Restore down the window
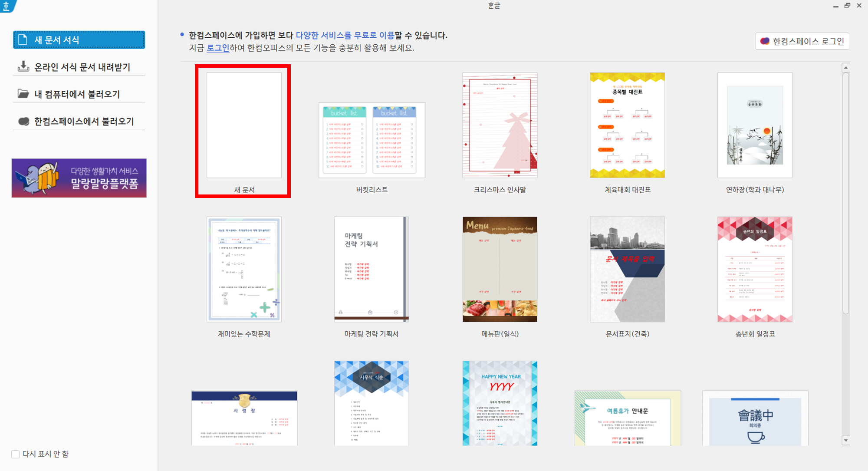Screen dimensions: 868x471 (847, 6)
